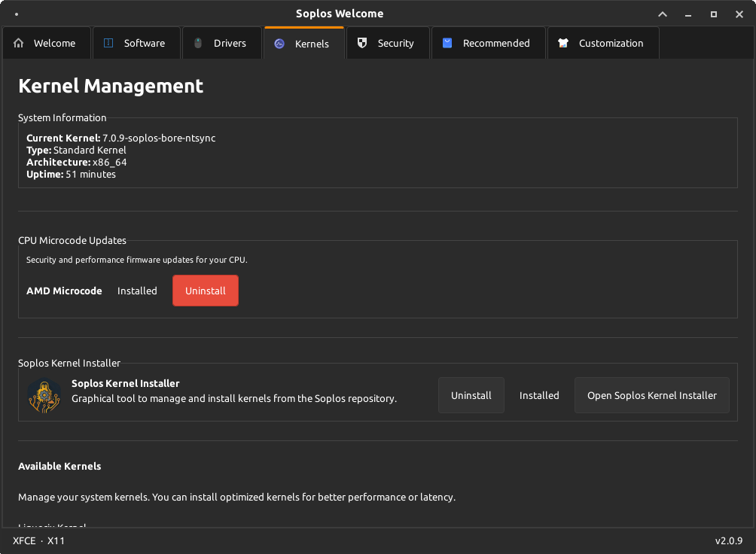Roll up window with the caret button

663,14
